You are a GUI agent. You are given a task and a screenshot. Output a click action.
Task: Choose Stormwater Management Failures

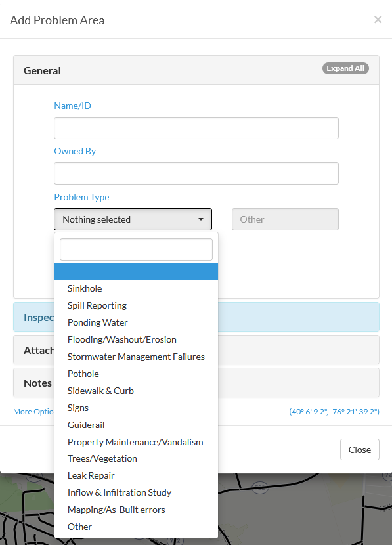click(136, 357)
